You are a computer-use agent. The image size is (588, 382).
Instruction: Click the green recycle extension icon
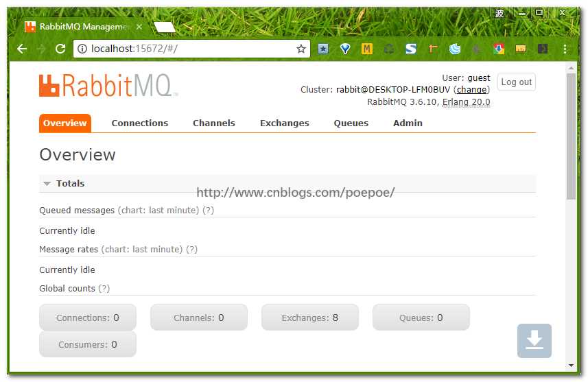(x=389, y=49)
